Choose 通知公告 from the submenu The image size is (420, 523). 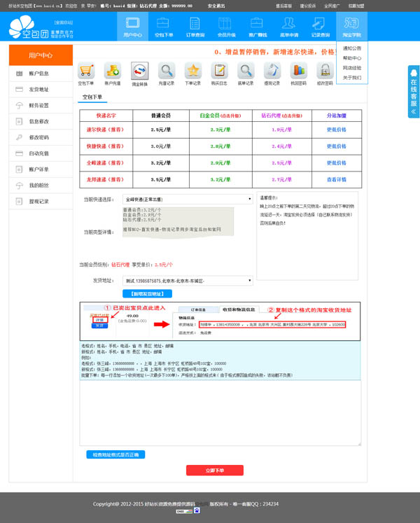pos(352,48)
